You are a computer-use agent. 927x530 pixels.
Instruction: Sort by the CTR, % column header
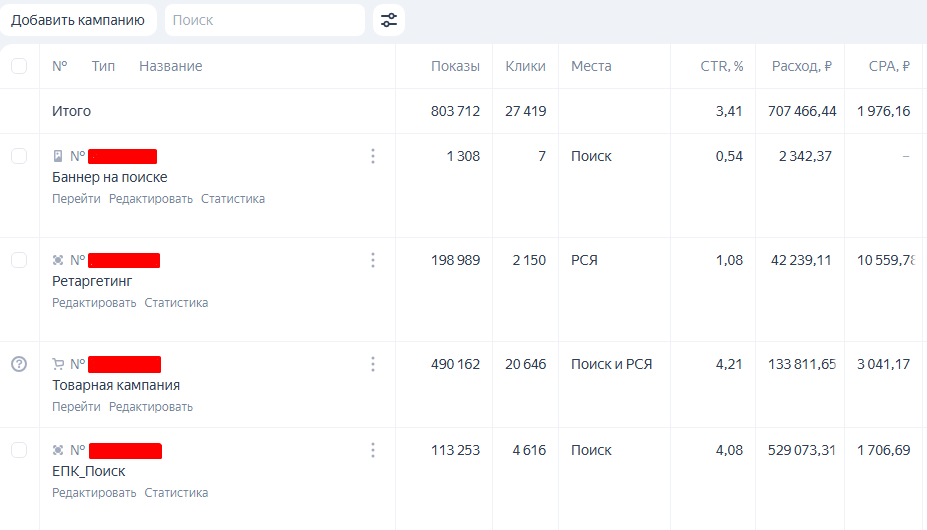721,66
